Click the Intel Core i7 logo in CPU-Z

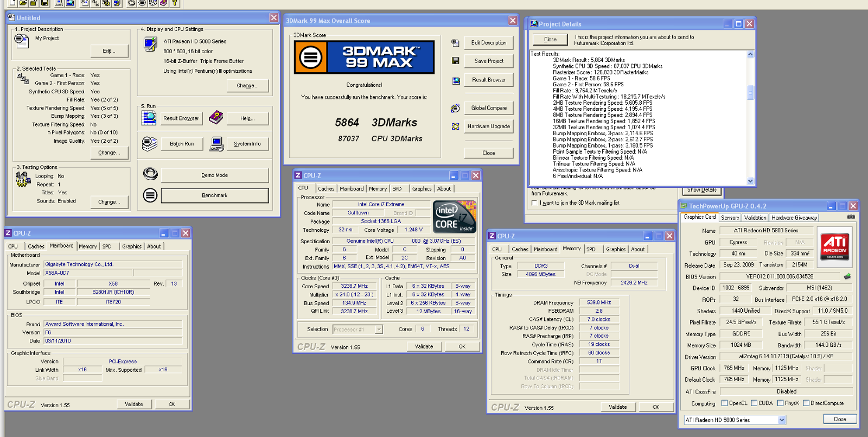click(455, 217)
